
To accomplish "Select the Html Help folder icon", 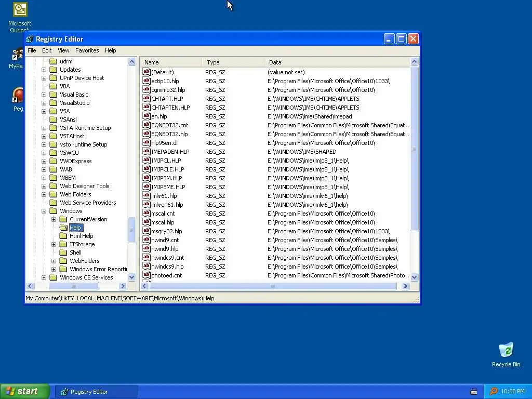I will point(63,236).
